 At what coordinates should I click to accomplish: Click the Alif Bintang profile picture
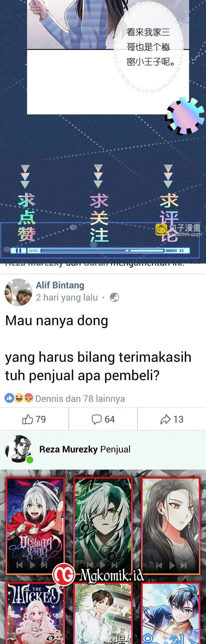pos(19,292)
